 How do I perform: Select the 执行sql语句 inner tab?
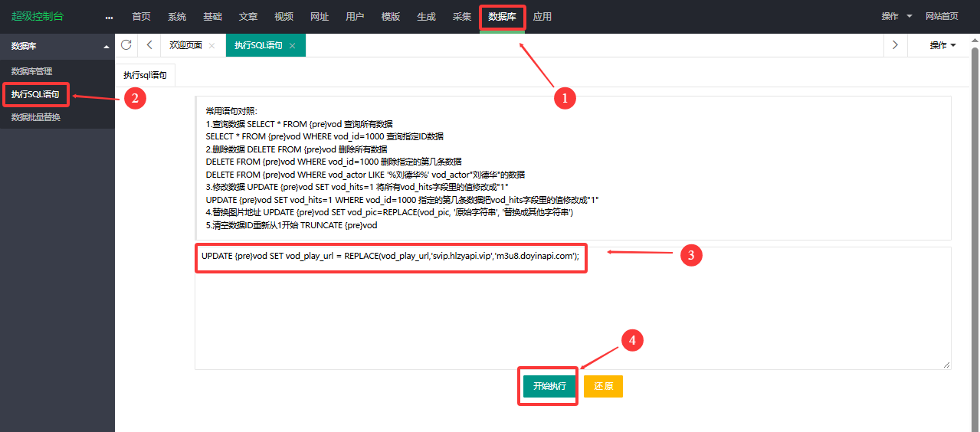pyautogui.click(x=145, y=75)
